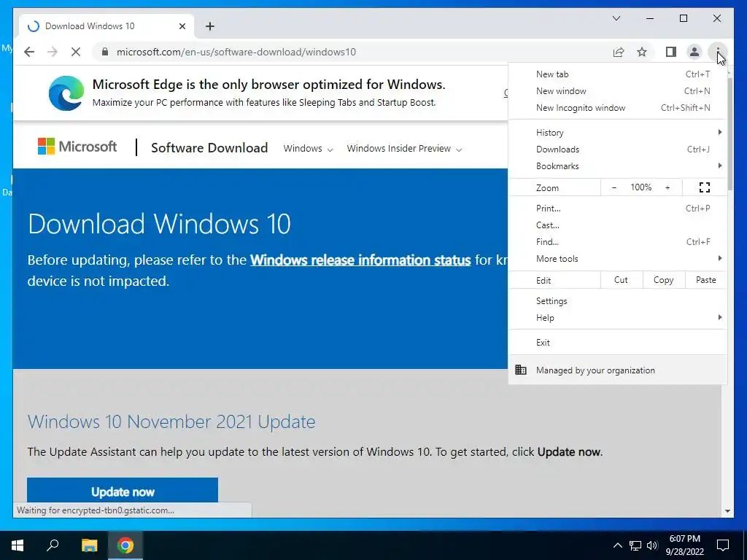Show hidden system tray icons
The width and height of the screenshot is (747, 560).
point(617,545)
